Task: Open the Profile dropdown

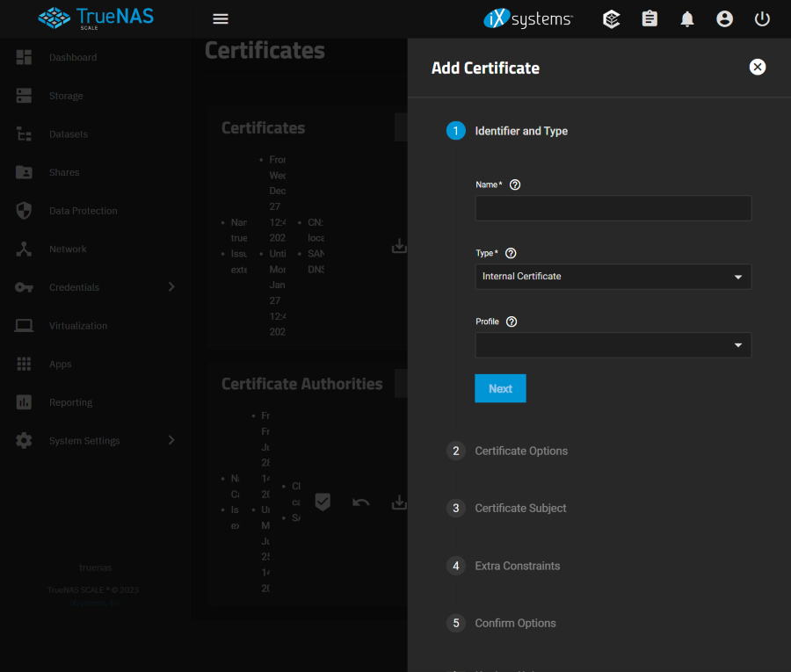Action: point(613,345)
